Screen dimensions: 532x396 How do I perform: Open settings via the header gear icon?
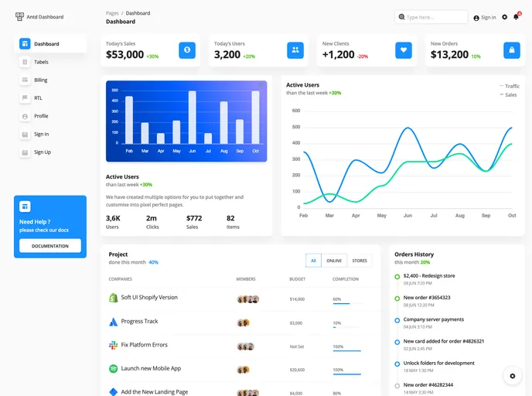tap(505, 17)
